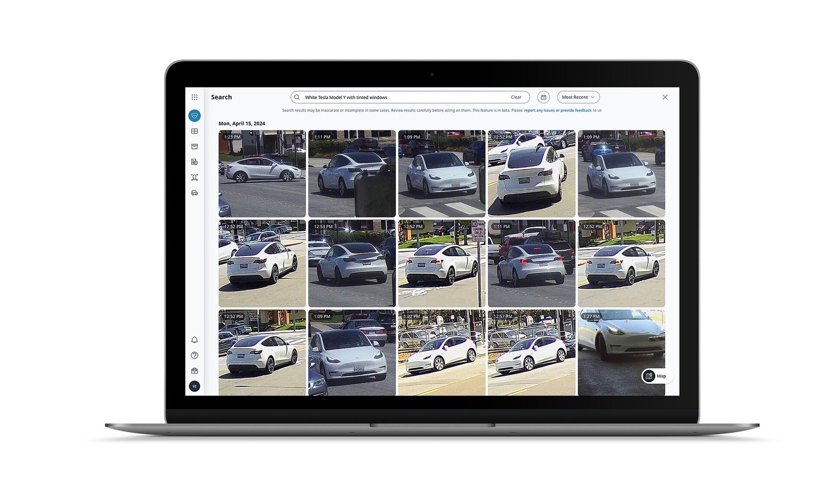Screen dimensions: 823x504
Task: Open the calendar date picker
Action: coord(543,97)
